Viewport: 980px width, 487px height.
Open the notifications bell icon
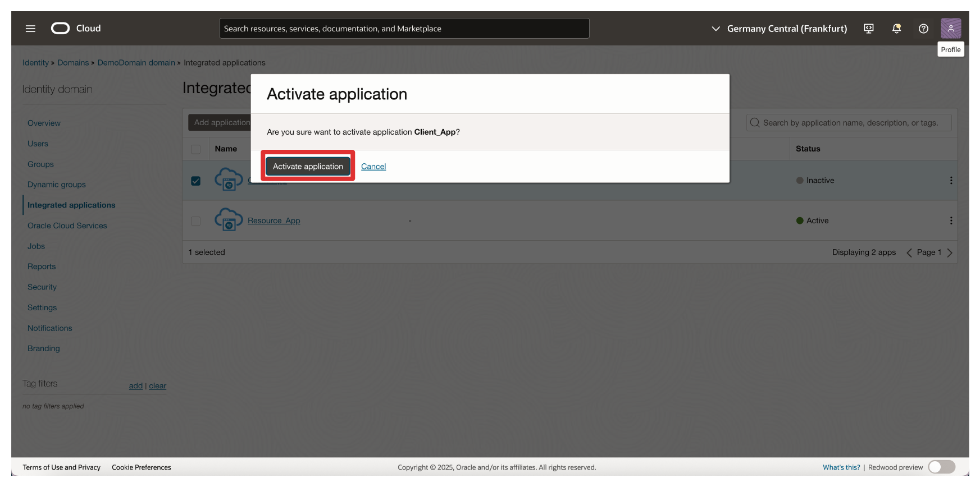(x=896, y=29)
